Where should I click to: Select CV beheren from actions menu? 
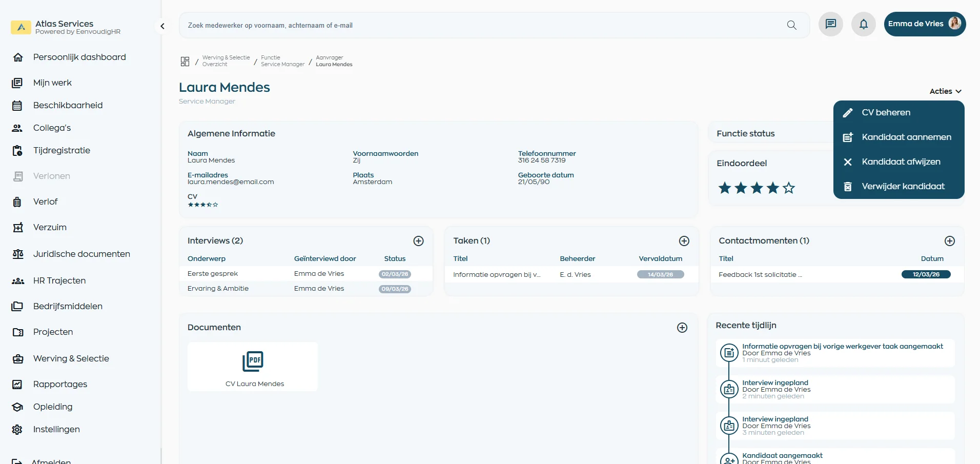(x=886, y=113)
